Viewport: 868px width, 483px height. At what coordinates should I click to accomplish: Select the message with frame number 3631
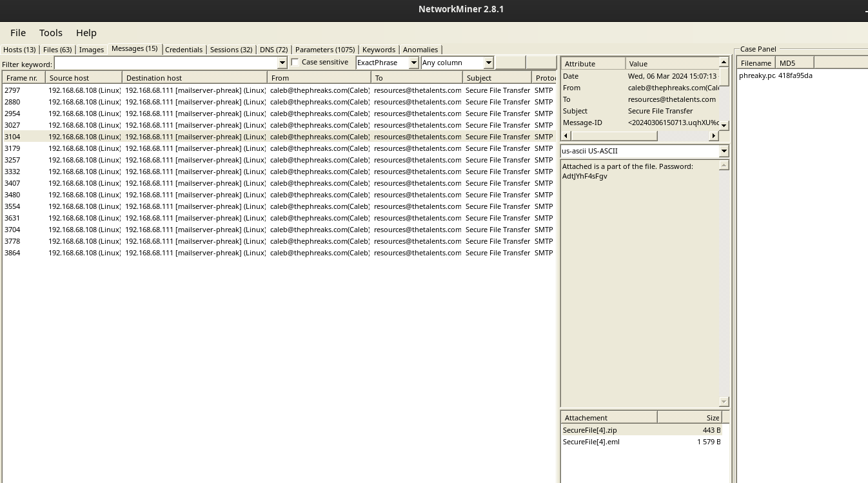pyautogui.click(x=279, y=218)
